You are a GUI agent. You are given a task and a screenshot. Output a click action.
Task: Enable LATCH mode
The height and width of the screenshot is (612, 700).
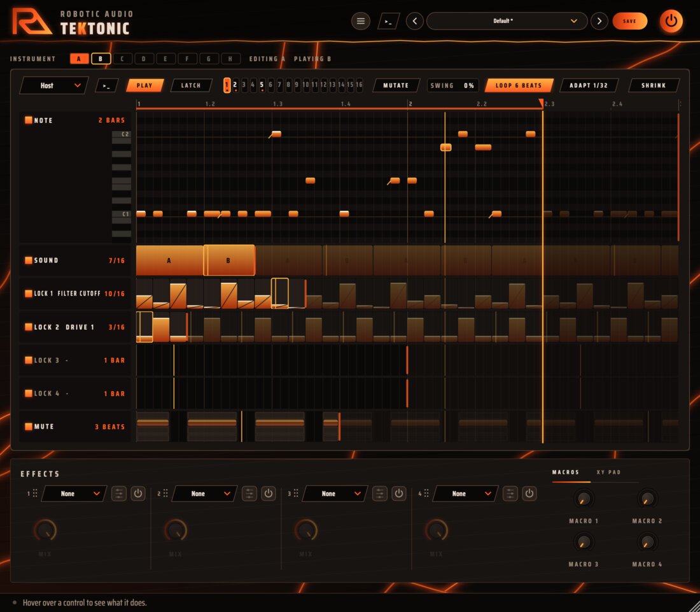click(191, 85)
